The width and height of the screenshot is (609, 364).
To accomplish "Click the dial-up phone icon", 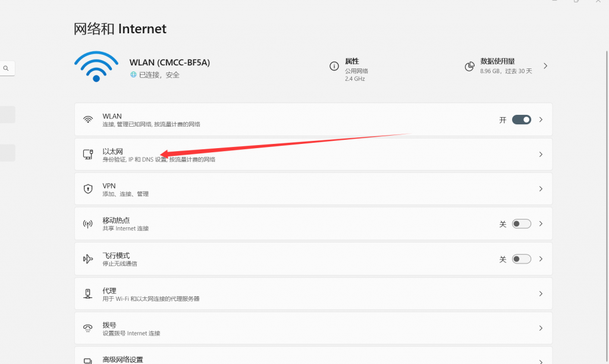I will (x=88, y=328).
